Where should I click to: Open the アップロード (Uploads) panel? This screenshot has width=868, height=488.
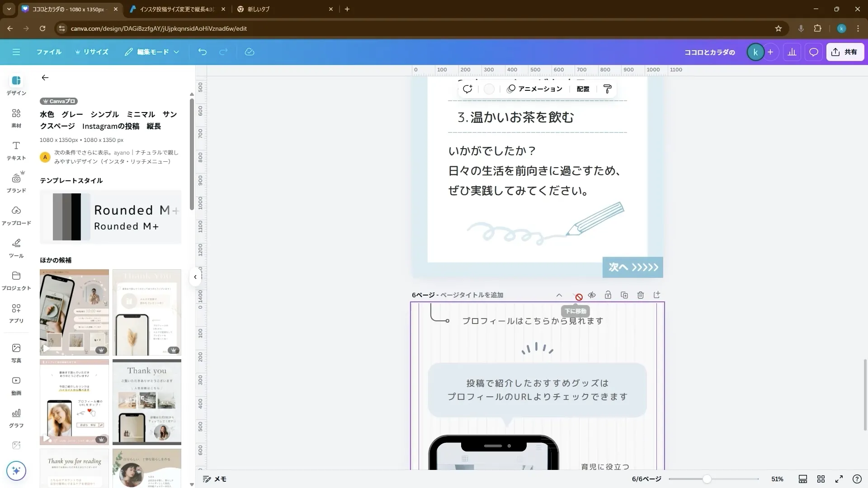pos(16,216)
